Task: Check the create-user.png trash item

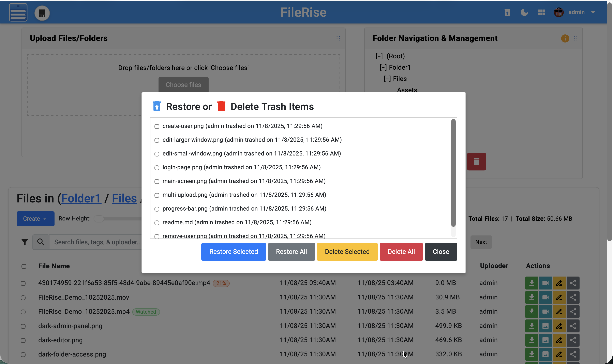Action: (157, 127)
